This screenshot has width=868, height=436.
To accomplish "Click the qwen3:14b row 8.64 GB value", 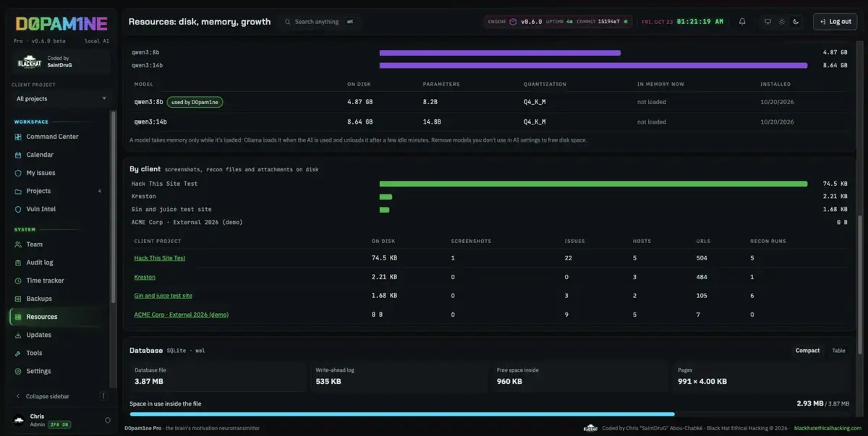I will (360, 122).
